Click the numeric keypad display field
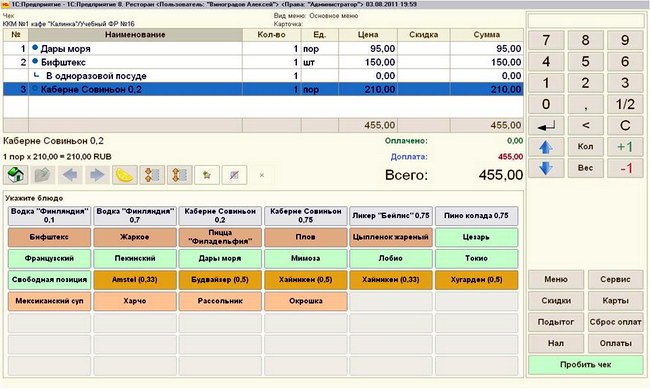650x389 pixels. 586,20
